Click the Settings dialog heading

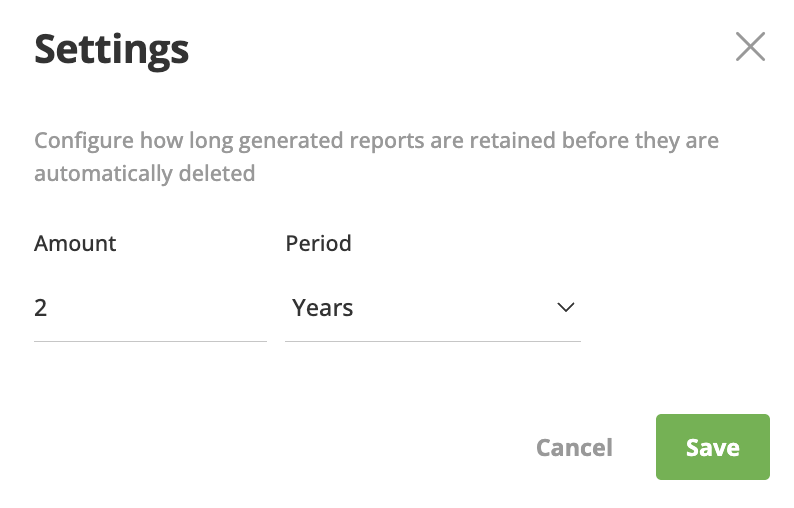click(111, 50)
